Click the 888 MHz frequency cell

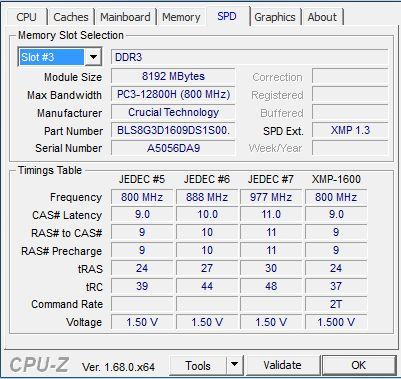[x=207, y=197]
